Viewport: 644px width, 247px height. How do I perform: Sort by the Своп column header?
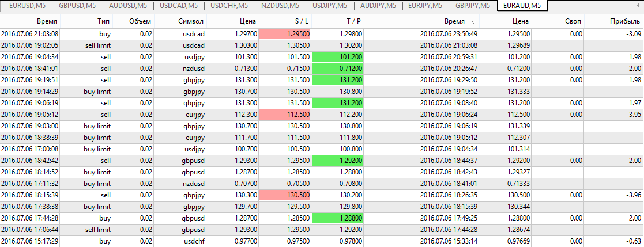pyautogui.click(x=573, y=22)
